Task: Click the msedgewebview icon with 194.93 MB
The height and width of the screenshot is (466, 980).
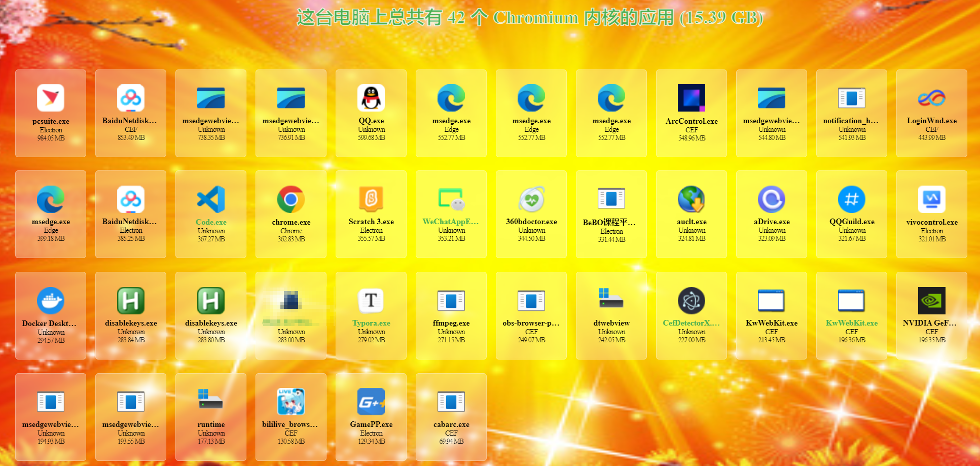Action: (x=51, y=402)
